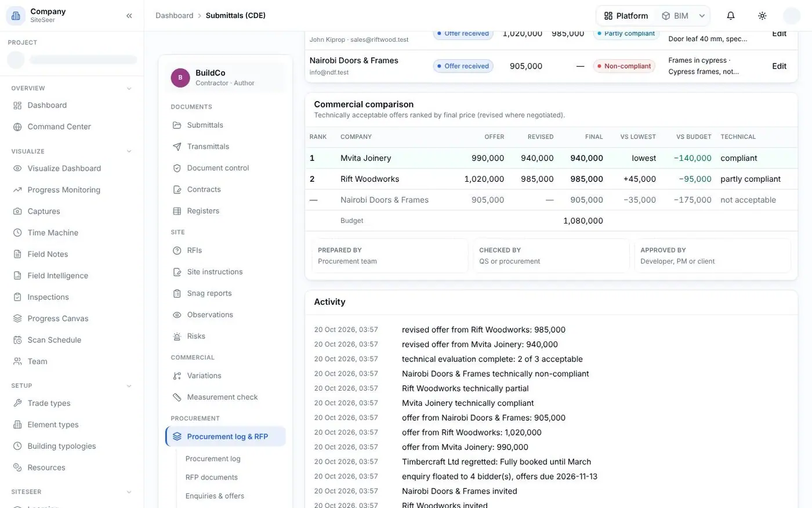Open RFP documents sub-item
The width and height of the screenshot is (812, 508).
(212, 477)
